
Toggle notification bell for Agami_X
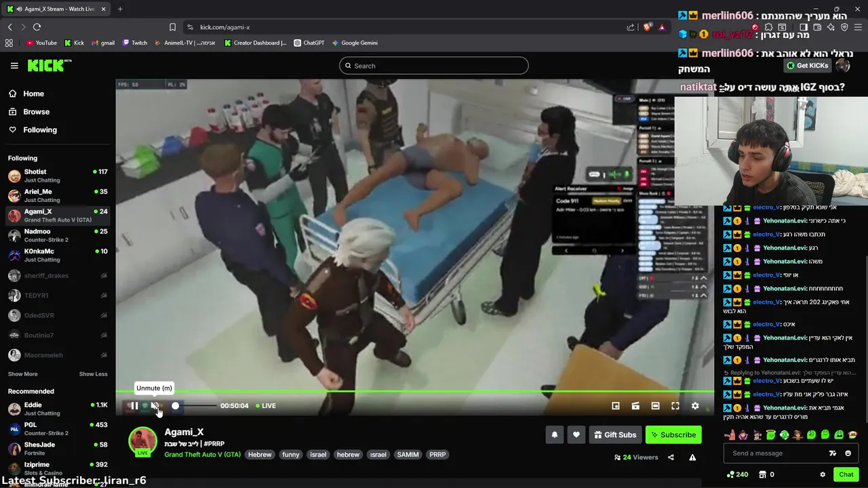tap(555, 435)
